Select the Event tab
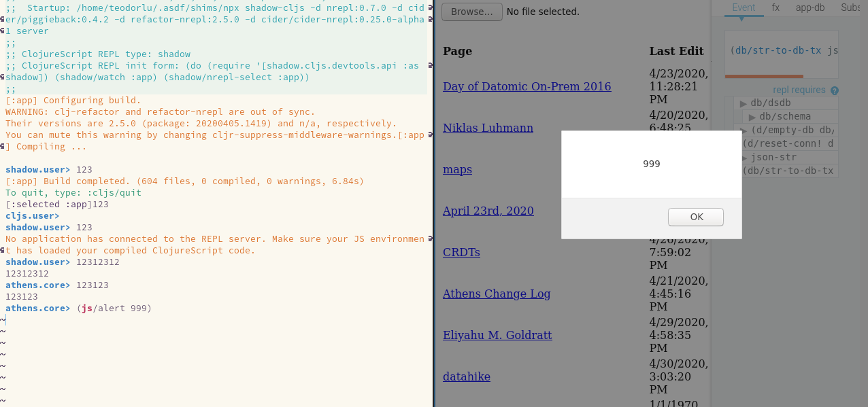 (744, 7)
